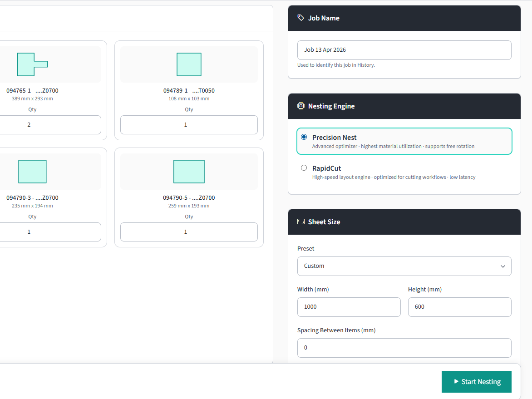Click the shape preview for part 094789-1
Image resolution: width=532 pixels, height=399 pixels.
pyautogui.click(x=188, y=64)
